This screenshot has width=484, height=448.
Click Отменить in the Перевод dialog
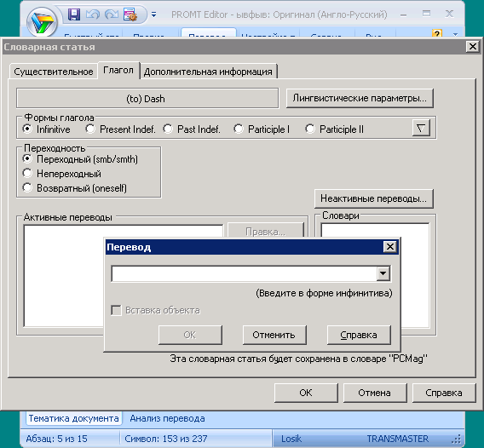(x=274, y=335)
